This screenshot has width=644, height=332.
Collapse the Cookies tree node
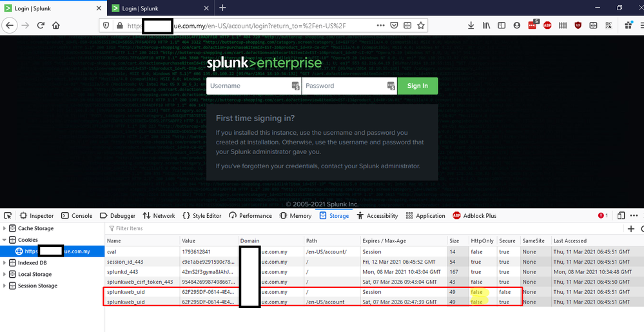[6, 240]
